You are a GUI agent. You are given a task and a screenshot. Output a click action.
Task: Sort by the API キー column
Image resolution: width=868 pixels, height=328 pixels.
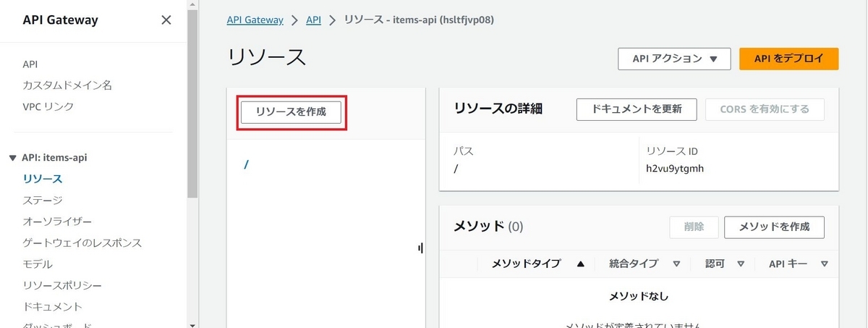click(x=798, y=264)
